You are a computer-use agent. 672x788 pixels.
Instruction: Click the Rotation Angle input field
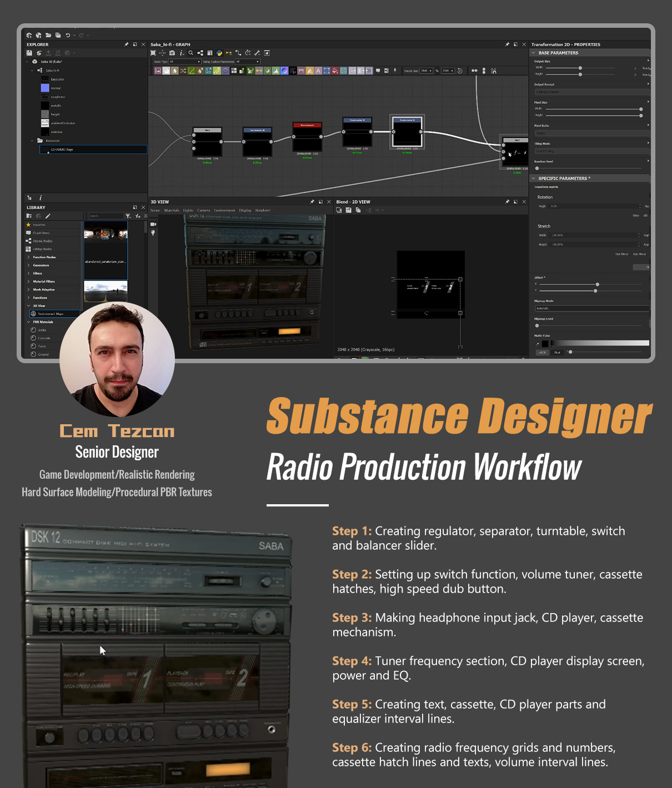[595, 206]
